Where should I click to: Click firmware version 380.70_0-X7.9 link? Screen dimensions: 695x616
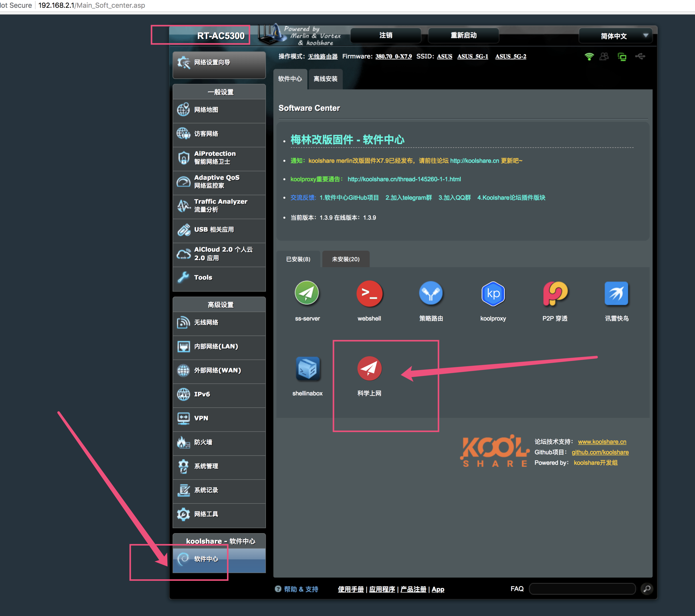394,56
